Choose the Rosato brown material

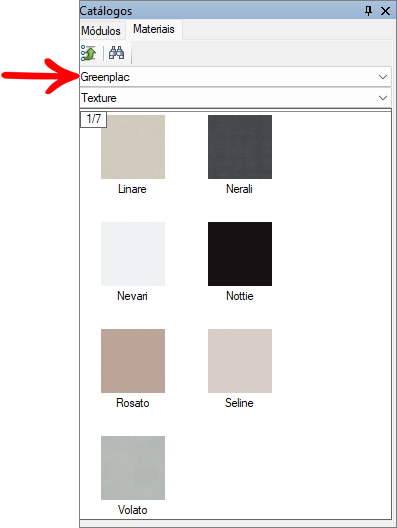pos(133,361)
